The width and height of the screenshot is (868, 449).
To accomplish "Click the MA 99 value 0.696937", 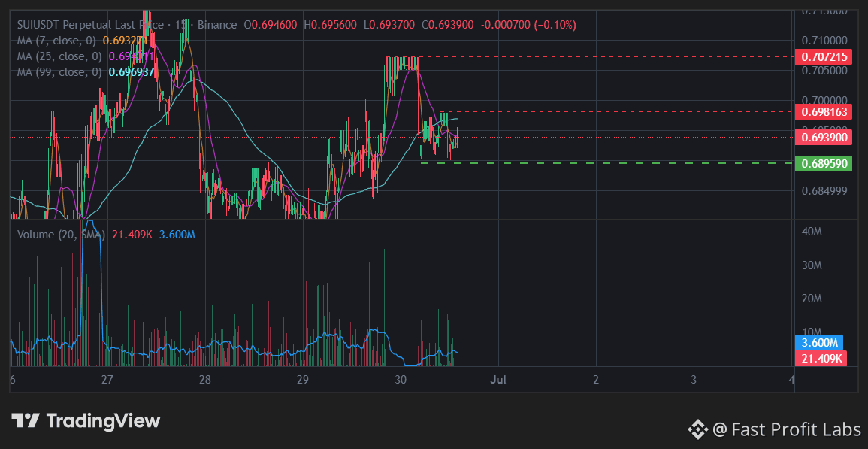I will 132,72.
